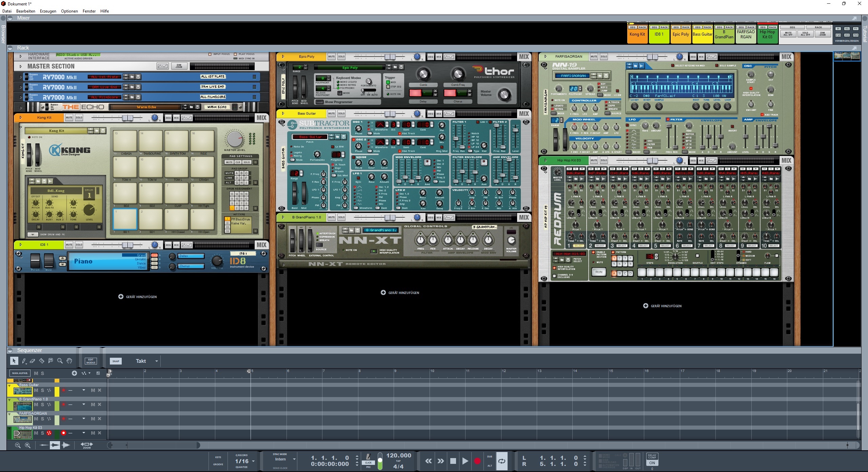Toggle EDIT MODUS in sequencer
Screen dimensions: 868x472
91,361
